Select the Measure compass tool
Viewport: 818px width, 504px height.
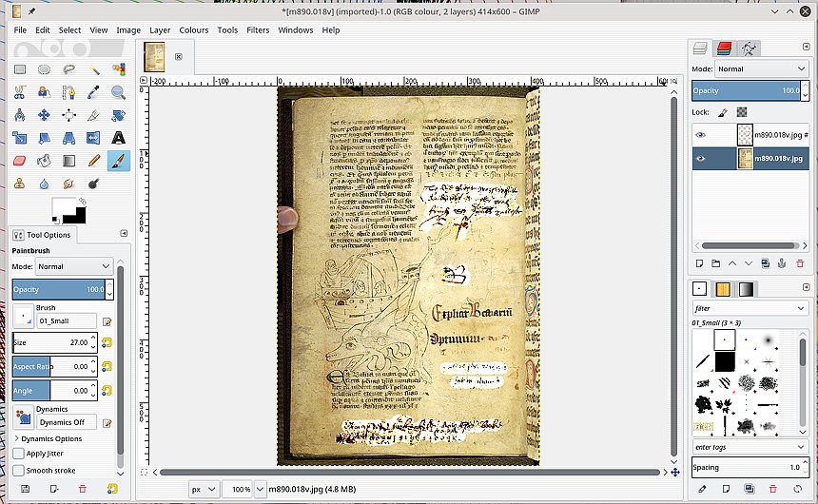tap(20, 115)
